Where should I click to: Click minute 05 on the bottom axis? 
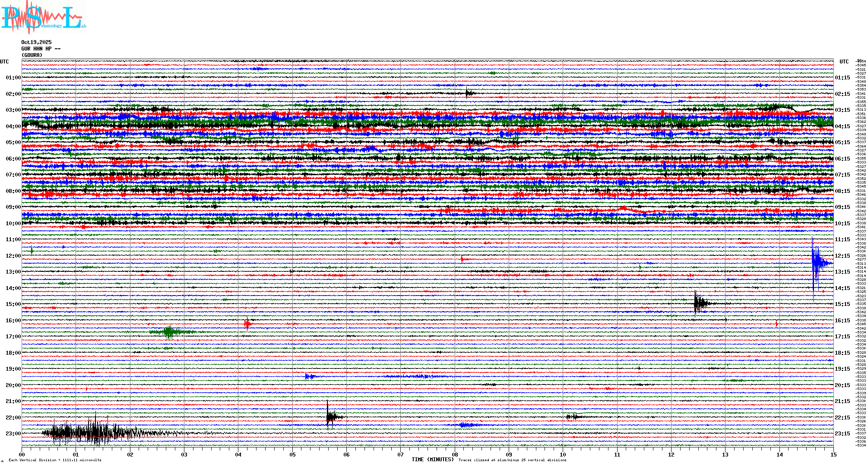click(x=292, y=454)
